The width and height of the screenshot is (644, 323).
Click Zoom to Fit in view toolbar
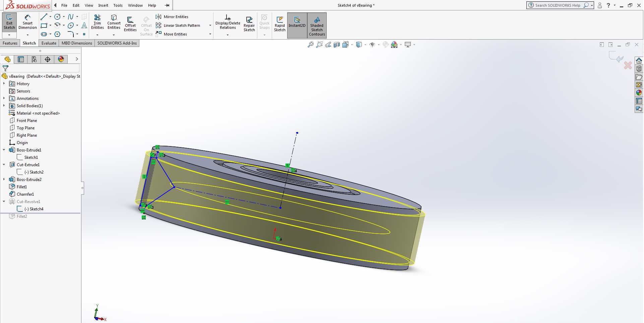[311, 45]
